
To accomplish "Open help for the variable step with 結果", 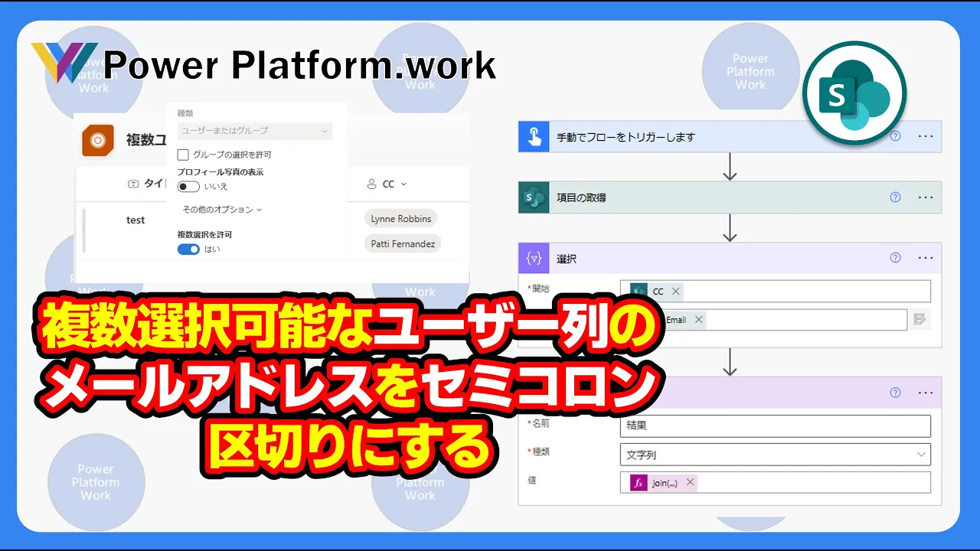I will pyautogui.click(x=895, y=393).
